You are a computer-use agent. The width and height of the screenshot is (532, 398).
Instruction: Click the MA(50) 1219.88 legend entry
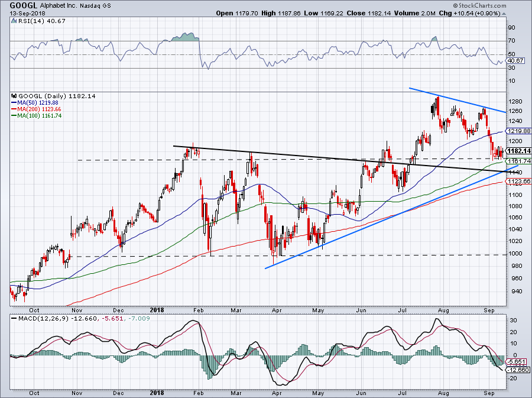(37, 102)
